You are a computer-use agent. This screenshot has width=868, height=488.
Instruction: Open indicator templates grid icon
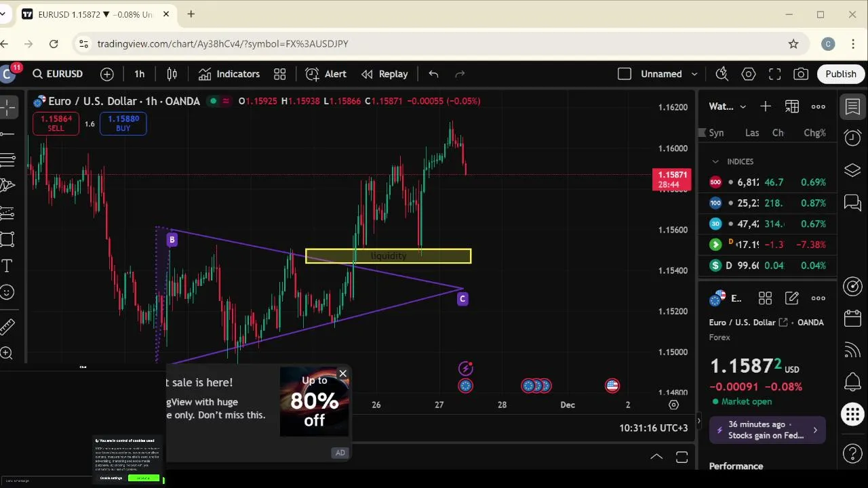pyautogui.click(x=279, y=74)
